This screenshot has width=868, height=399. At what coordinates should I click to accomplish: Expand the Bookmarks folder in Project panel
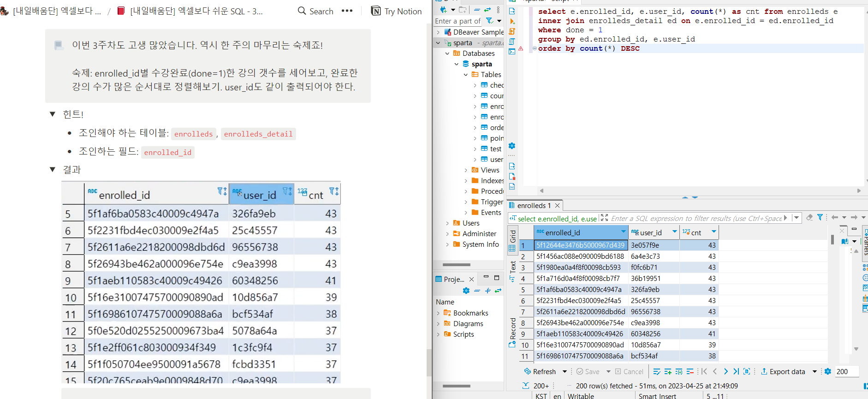438,313
